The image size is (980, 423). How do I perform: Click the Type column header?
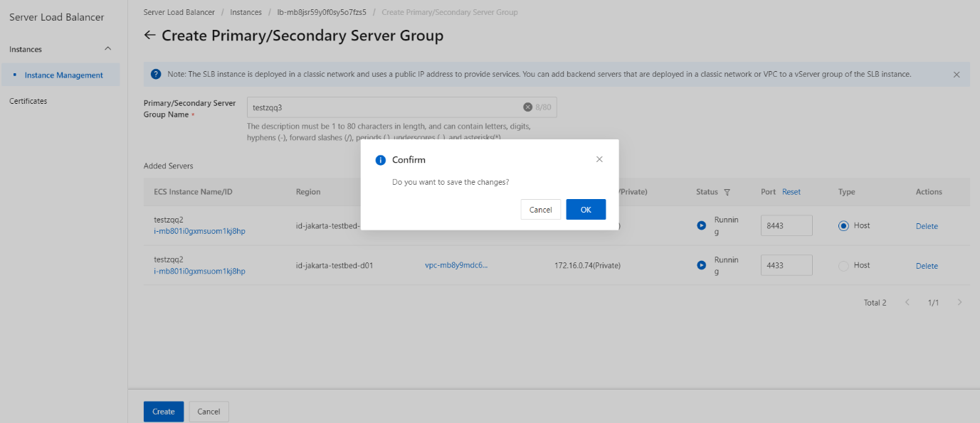tap(847, 192)
